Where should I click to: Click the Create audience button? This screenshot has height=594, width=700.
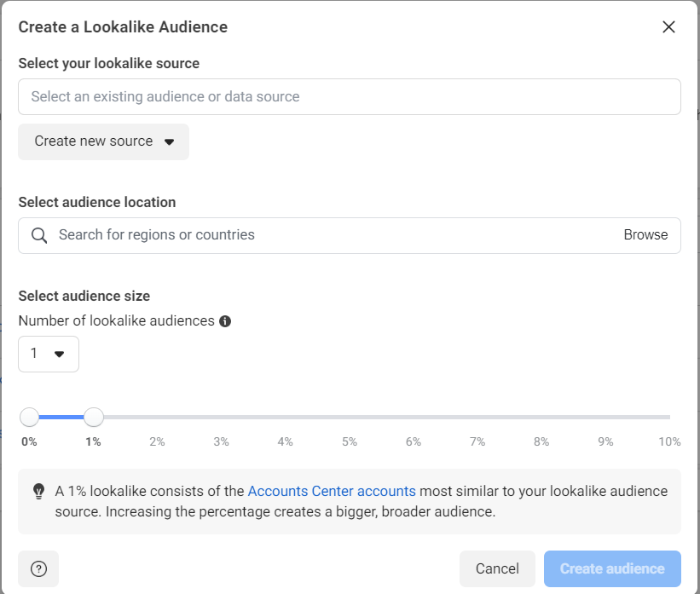coord(612,568)
